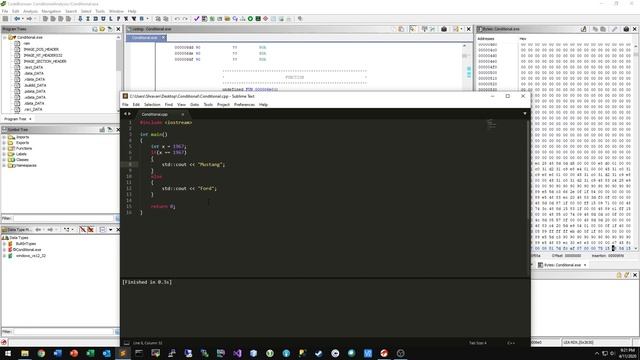Expand BuiltInTypes in Data Type Manager
The width and height of the screenshot is (640, 360).
4,244
